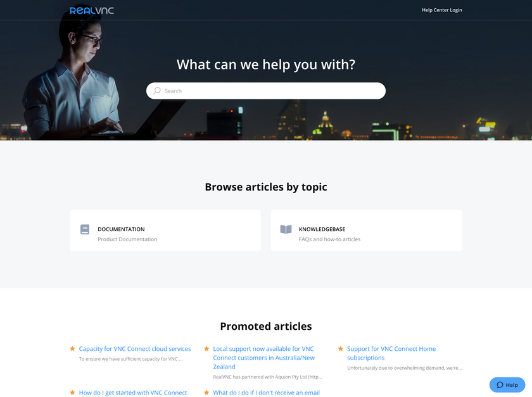Click the Product Documentation subtitle
Viewport: 532px width, 397px height.
[x=127, y=239]
